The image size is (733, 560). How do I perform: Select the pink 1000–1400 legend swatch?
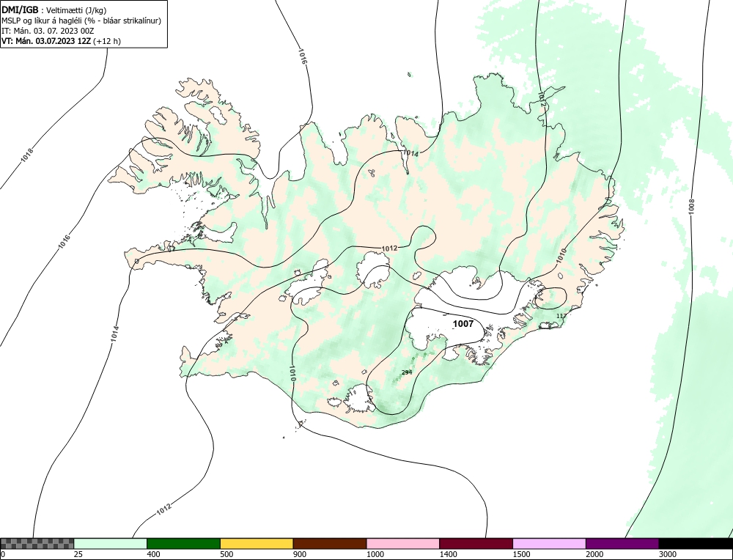coord(403,544)
